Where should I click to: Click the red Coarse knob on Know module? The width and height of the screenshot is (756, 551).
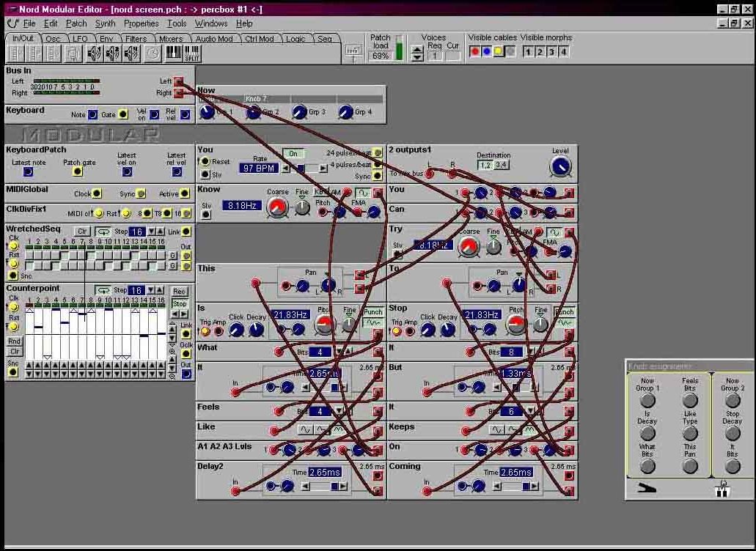[277, 207]
